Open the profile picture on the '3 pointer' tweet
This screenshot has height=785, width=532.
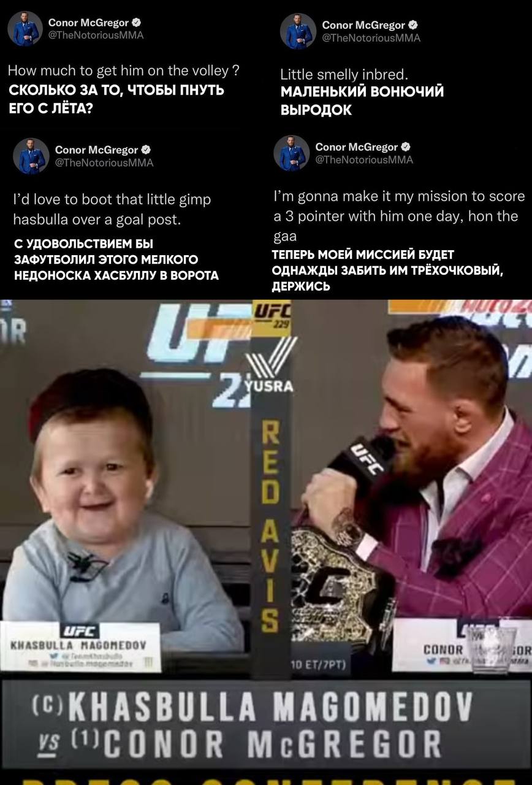[291, 153]
